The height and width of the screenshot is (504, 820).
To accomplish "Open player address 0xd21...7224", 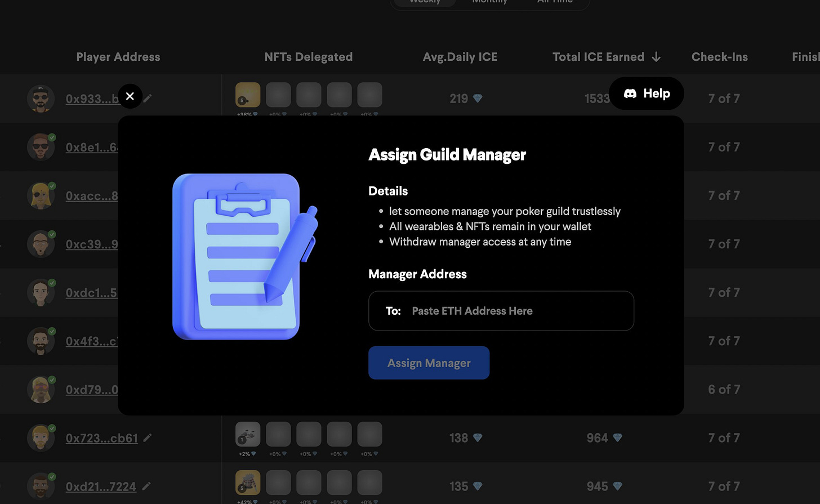I will [101, 487].
